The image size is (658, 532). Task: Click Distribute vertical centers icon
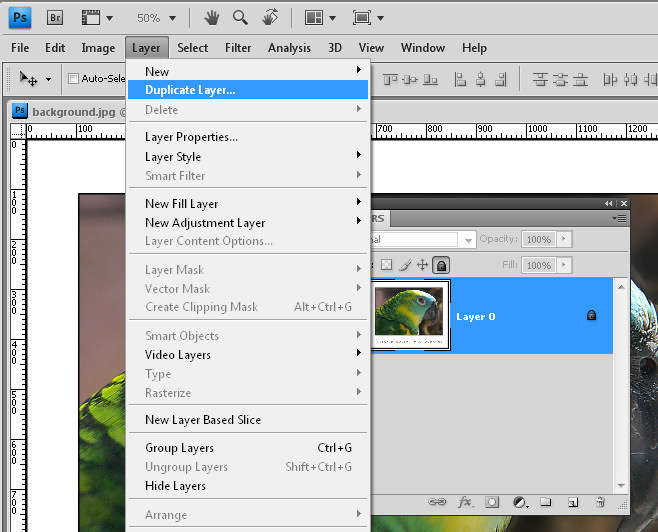pos(560,79)
